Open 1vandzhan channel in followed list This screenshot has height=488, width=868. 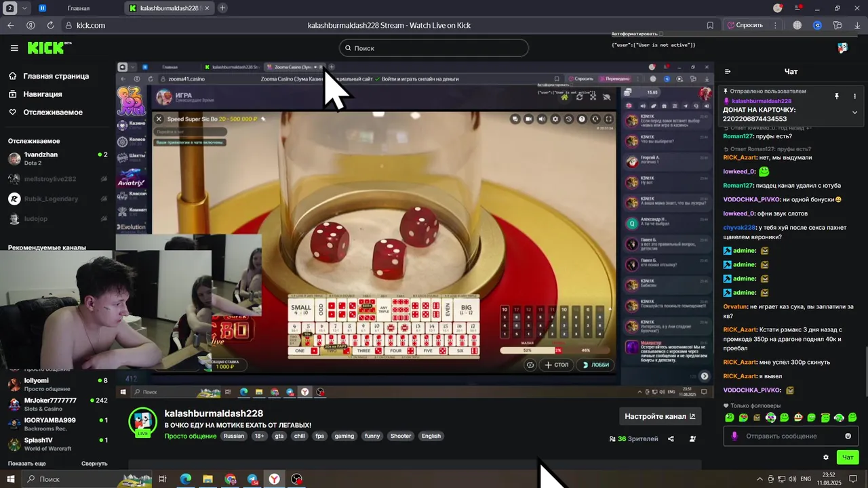pyautogui.click(x=57, y=159)
